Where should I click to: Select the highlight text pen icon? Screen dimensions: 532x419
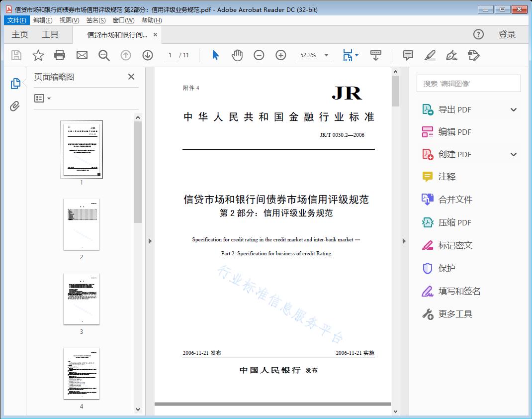(430, 55)
